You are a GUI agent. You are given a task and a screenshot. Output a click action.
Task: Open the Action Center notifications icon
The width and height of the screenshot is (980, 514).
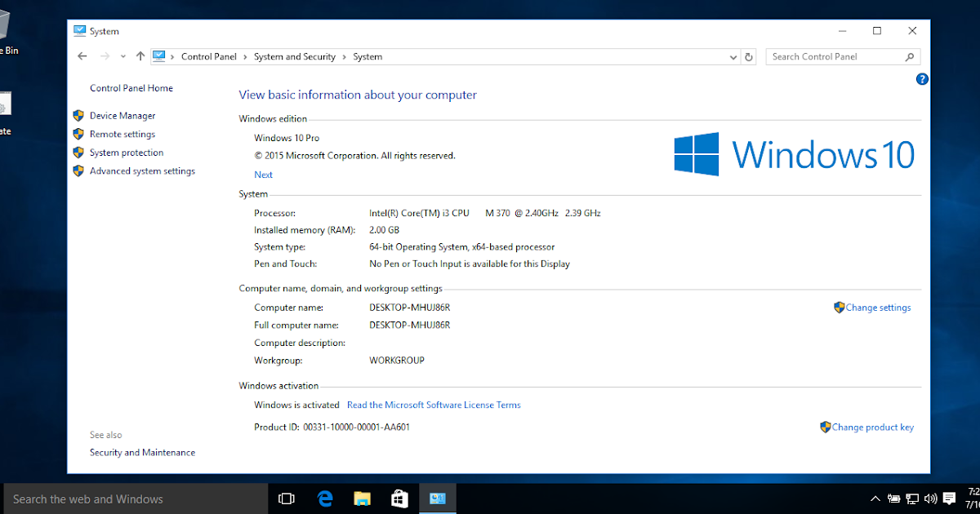(x=949, y=498)
